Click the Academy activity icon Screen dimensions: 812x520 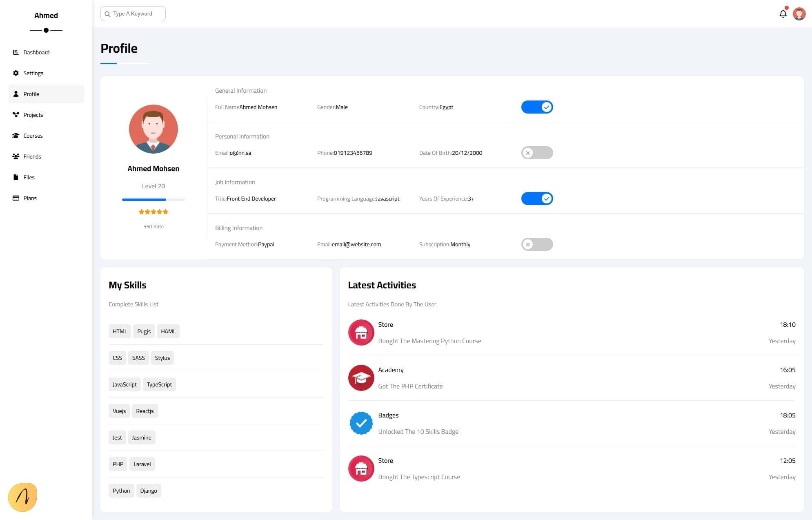(361, 378)
